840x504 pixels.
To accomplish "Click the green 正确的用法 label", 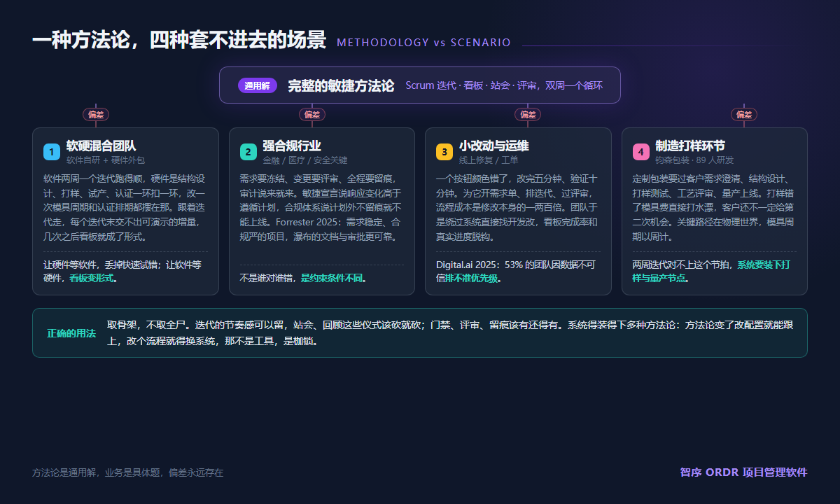I will [71, 333].
